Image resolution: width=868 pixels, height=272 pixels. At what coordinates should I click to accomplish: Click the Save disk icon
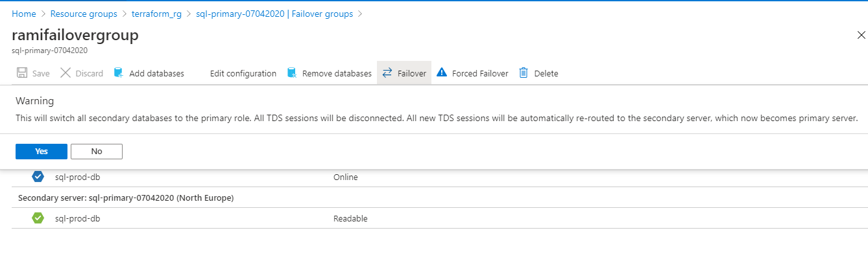point(22,73)
